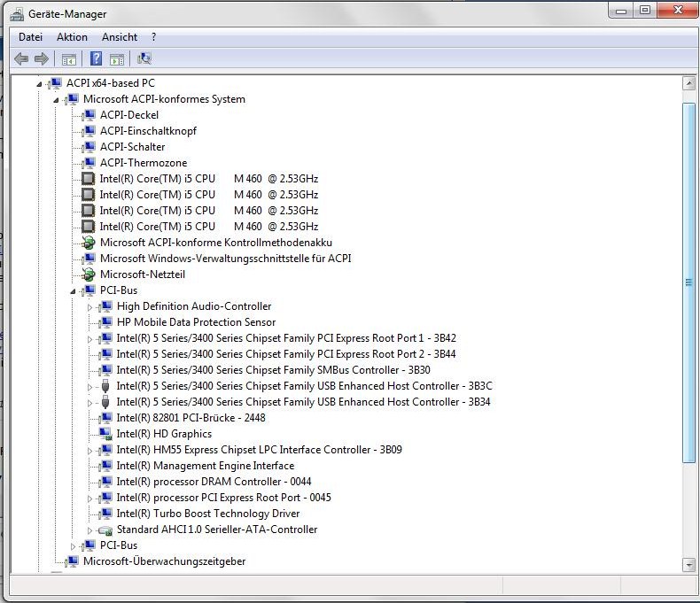Select the ACPI-Thermozone device icon

point(89,163)
